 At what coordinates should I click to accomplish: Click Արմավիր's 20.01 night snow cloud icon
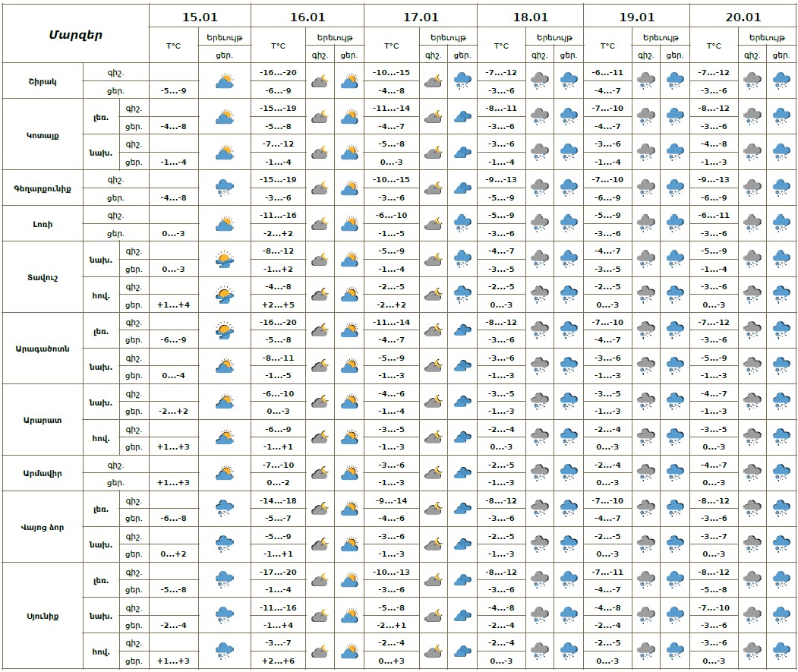point(752,474)
